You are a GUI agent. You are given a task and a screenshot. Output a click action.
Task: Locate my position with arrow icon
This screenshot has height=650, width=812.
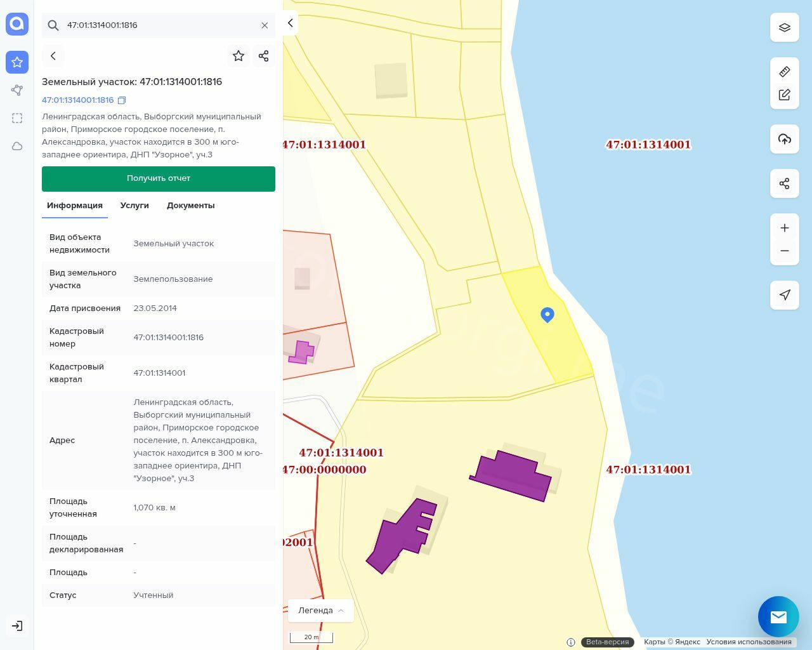coord(784,295)
